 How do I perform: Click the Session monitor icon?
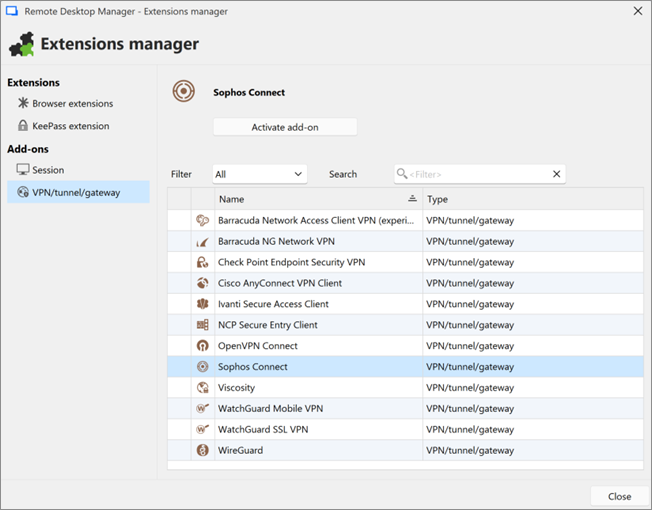(x=23, y=169)
